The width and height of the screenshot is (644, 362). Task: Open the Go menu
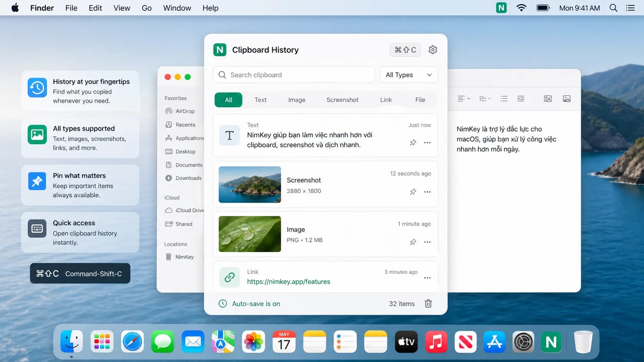point(147,8)
